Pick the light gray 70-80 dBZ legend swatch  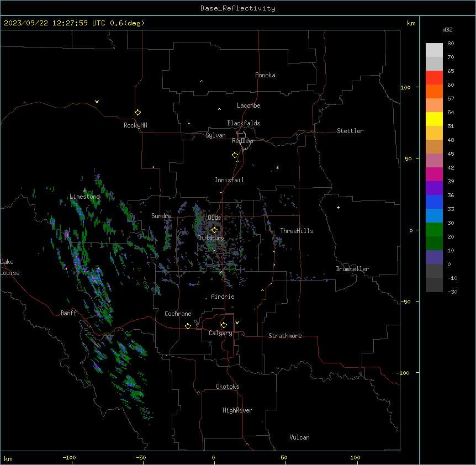(x=434, y=50)
